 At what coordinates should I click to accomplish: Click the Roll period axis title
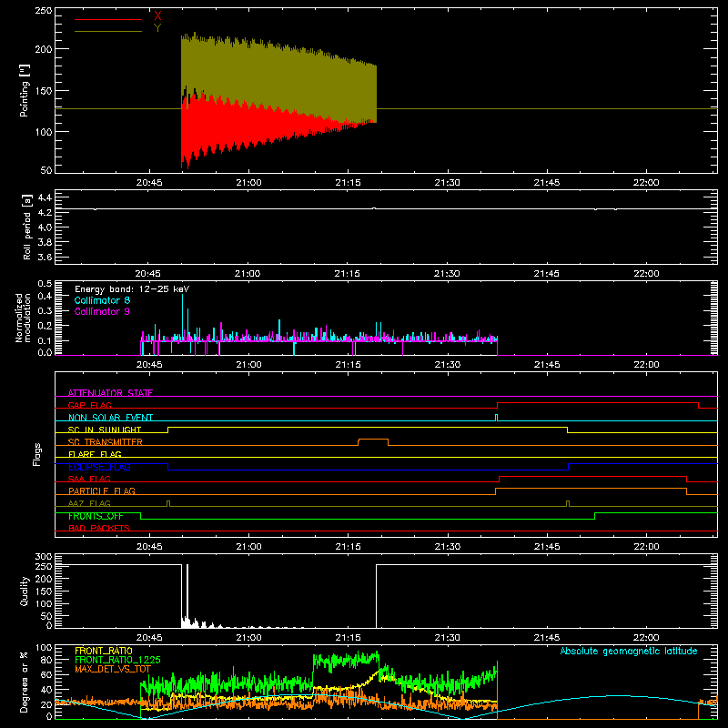click(26, 227)
